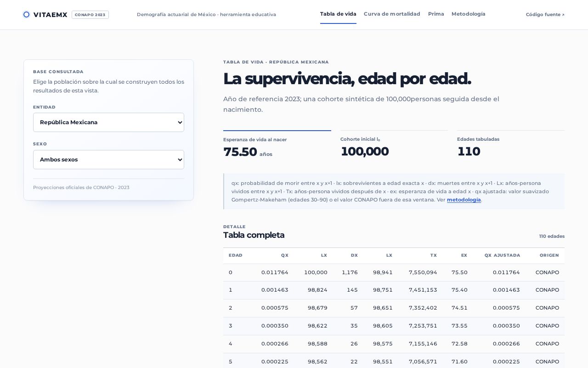Click the DX column header
This screenshot has height=368, width=588.
click(354, 255)
